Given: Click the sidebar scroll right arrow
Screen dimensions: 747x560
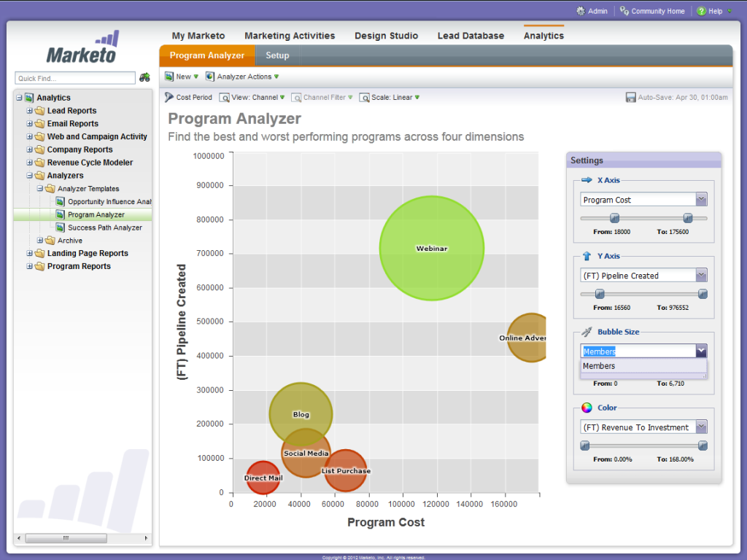Looking at the screenshot, I should 146,538.
